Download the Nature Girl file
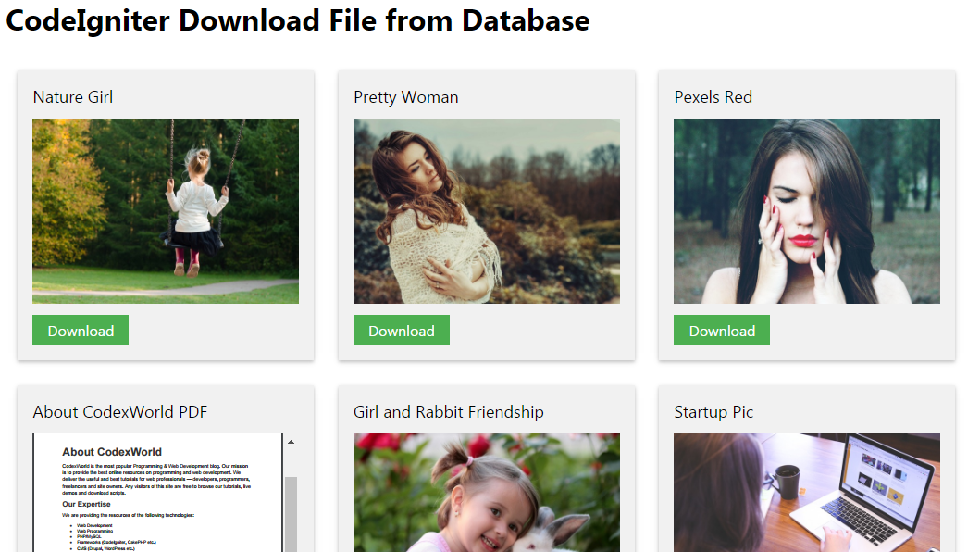This screenshot has width=980, height=552. pyautogui.click(x=81, y=331)
